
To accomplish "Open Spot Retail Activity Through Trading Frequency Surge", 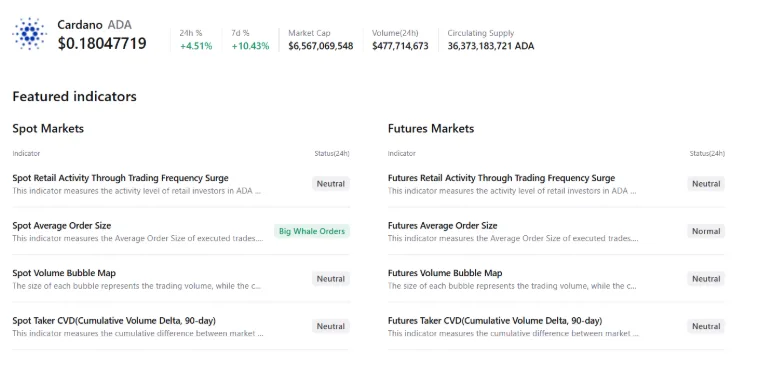I will click(x=121, y=178).
